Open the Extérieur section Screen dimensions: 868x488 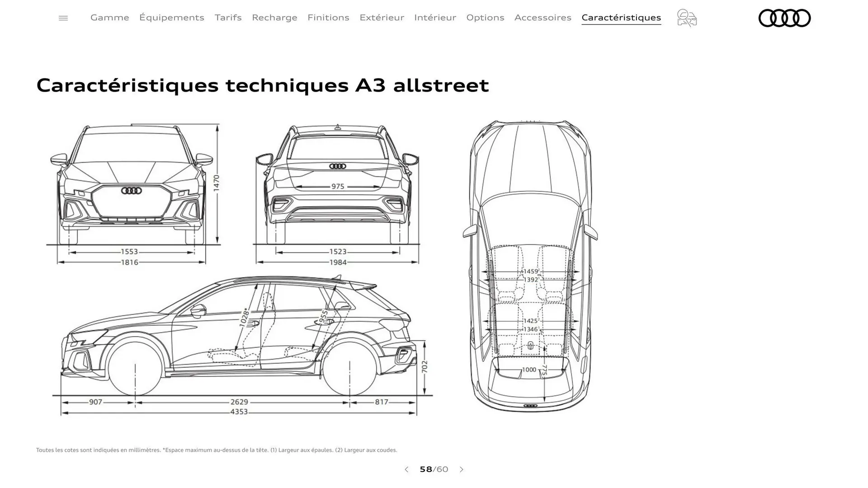click(x=382, y=18)
